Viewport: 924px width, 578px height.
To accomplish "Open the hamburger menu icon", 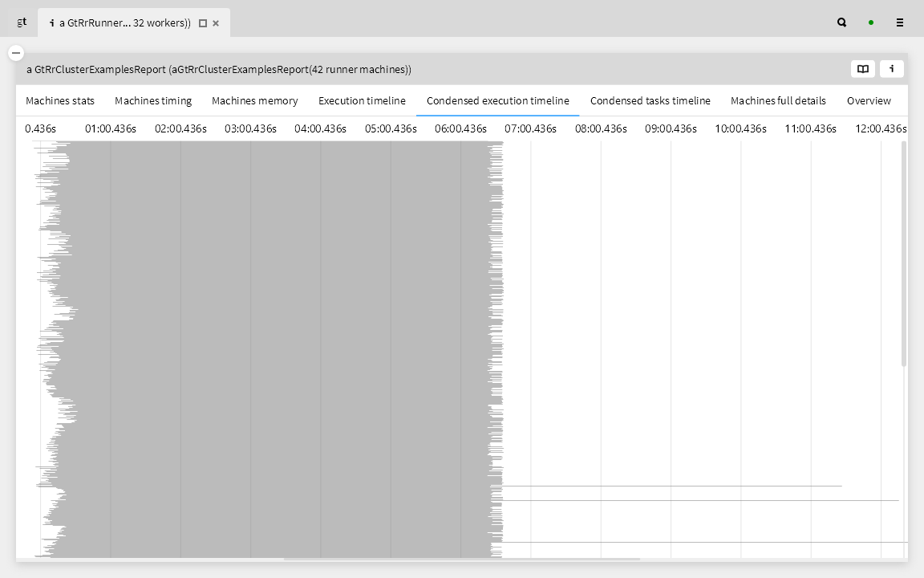I will (899, 22).
